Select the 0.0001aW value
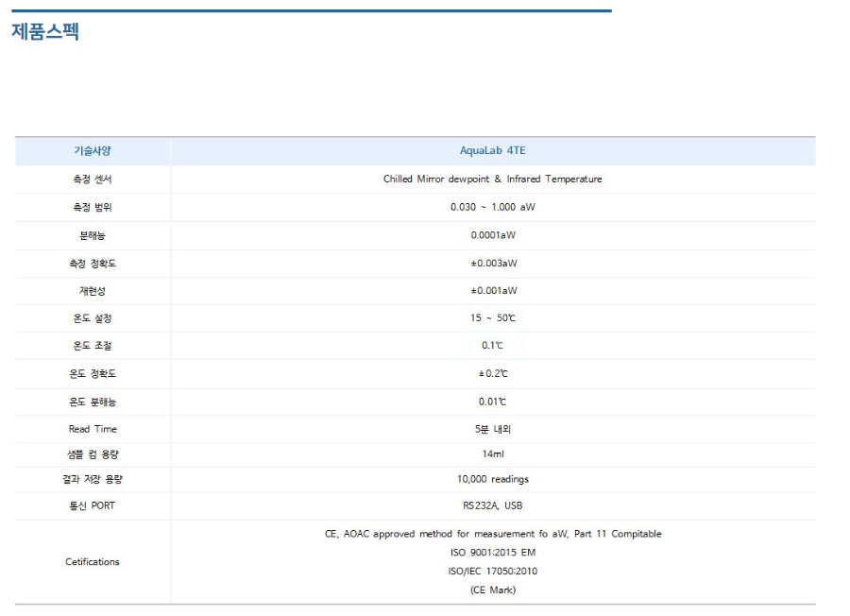The width and height of the screenshot is (850, 616). coord(493,235)
